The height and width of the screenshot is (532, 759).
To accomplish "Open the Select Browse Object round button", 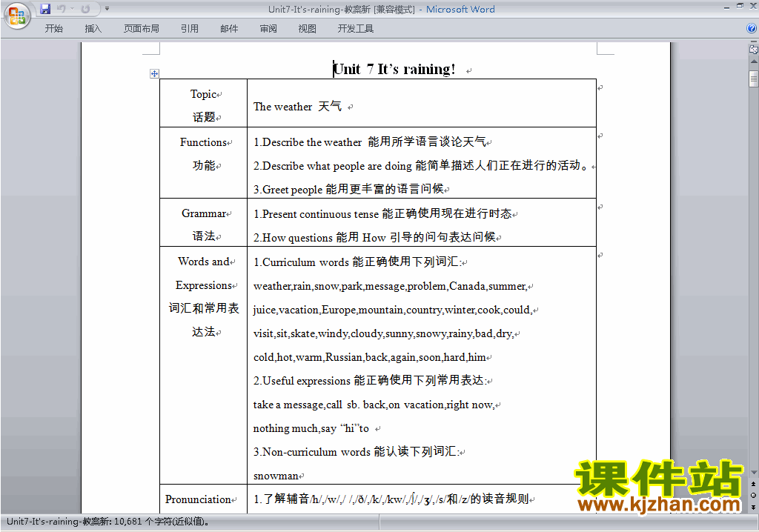I will click(x=753, y=495).
